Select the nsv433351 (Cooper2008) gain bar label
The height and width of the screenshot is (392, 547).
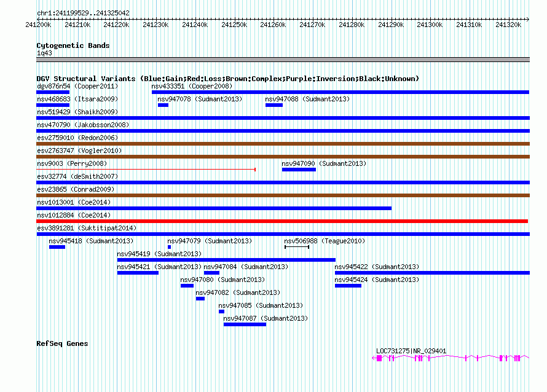click(192, 86)
